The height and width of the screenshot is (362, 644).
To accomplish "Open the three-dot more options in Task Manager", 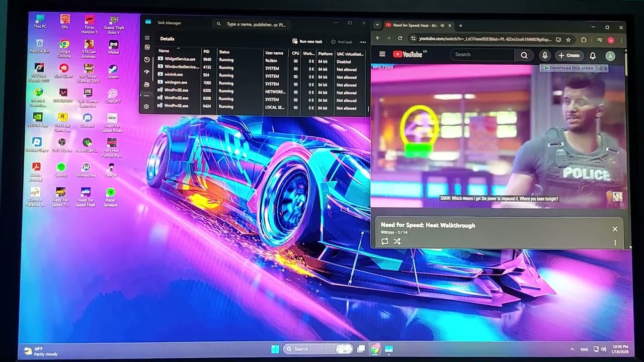I will point(363,42).
